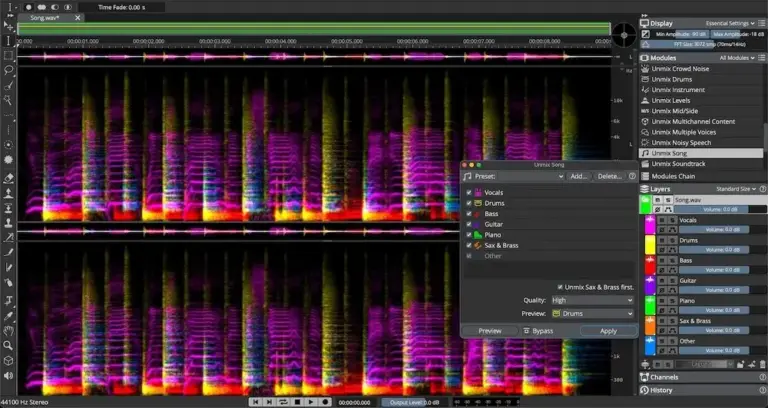The width and height of the screenshot is (768, 408).
Task: Solo the Drums layer
Action: point(673,240)
